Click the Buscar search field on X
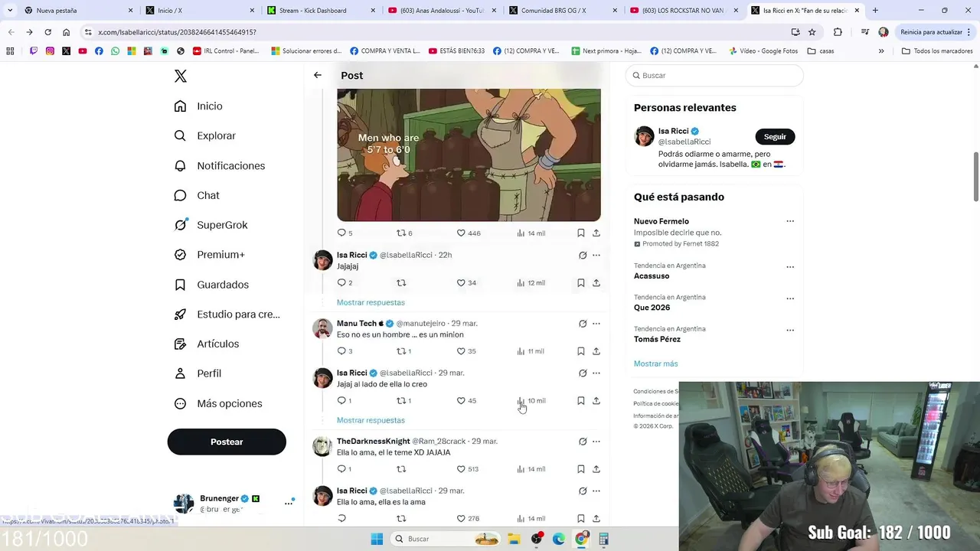 tap(714, 76)
